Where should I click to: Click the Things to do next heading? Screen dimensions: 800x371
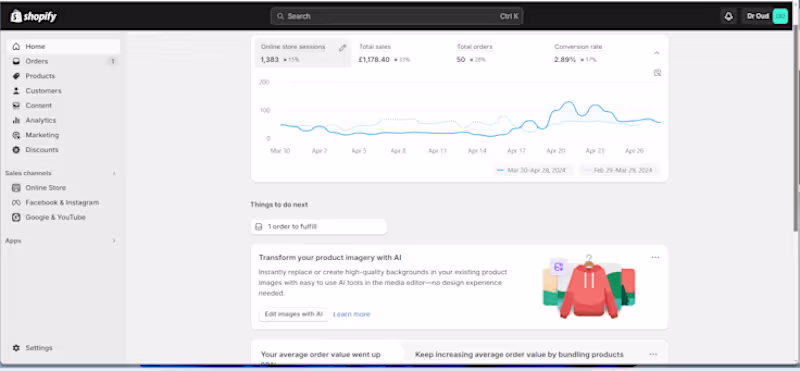279,205
